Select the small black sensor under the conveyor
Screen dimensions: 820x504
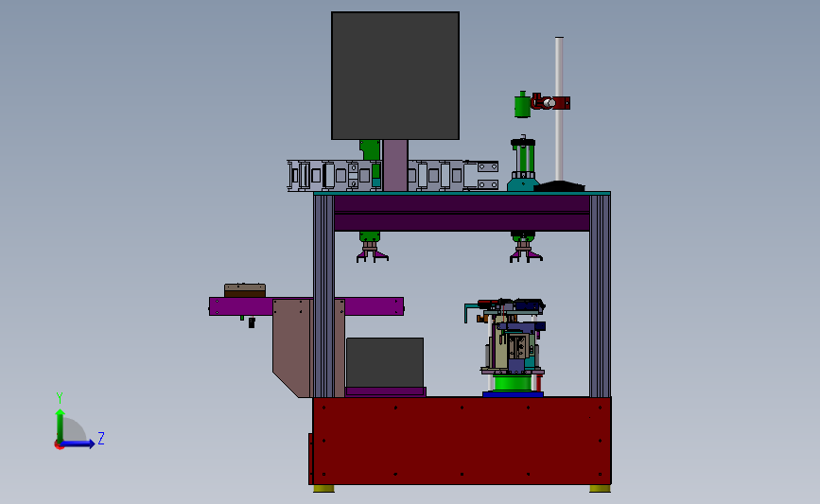pyautogui.click(x=251, y=322)
